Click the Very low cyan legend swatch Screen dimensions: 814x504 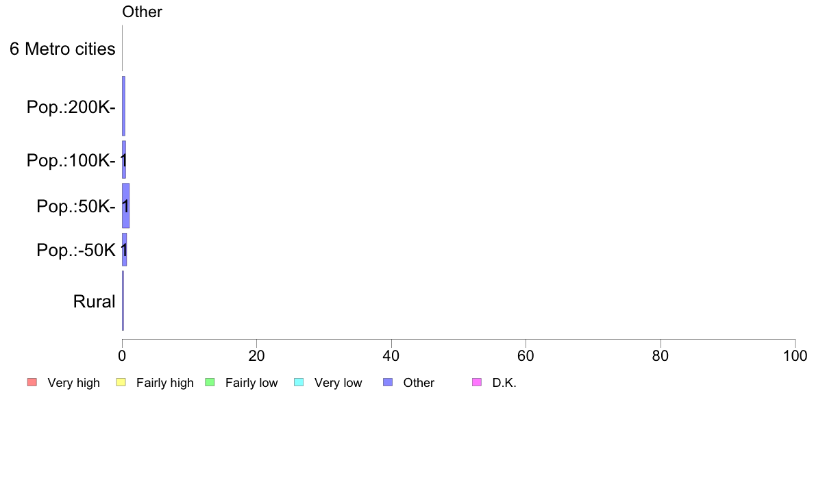pos(299,383)
